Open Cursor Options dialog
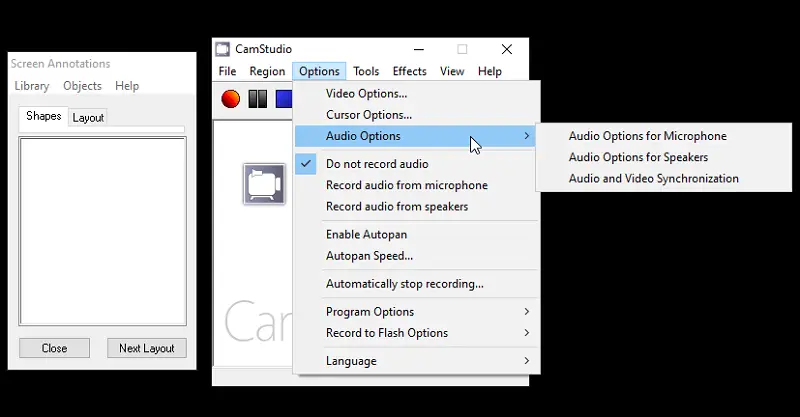The height and width of the screenshot is (417, 800). pyautogui.click(x=416, y=115)
